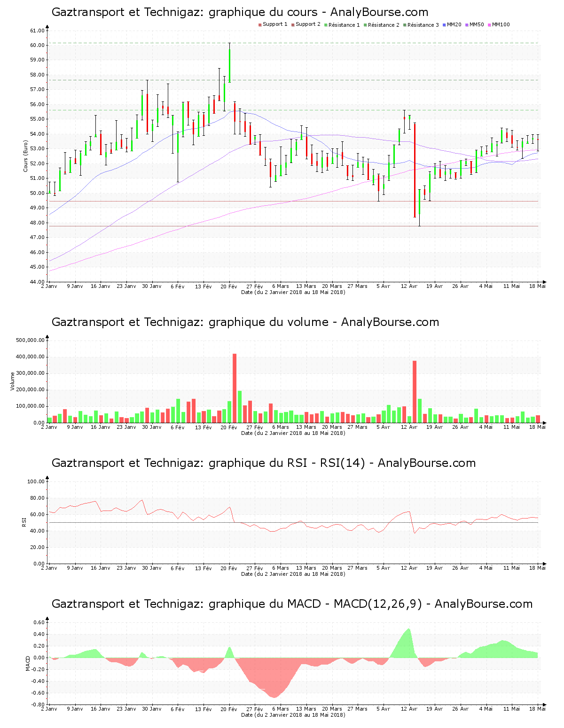This screenshot has height=728, width=564.
Task: Click the 'graphique du cours' chart title
Action: point(240,12)
